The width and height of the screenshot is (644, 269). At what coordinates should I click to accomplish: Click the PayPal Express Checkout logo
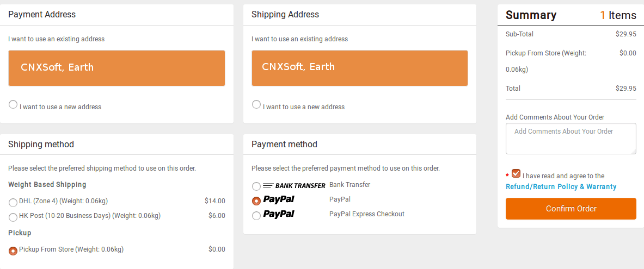279,214
